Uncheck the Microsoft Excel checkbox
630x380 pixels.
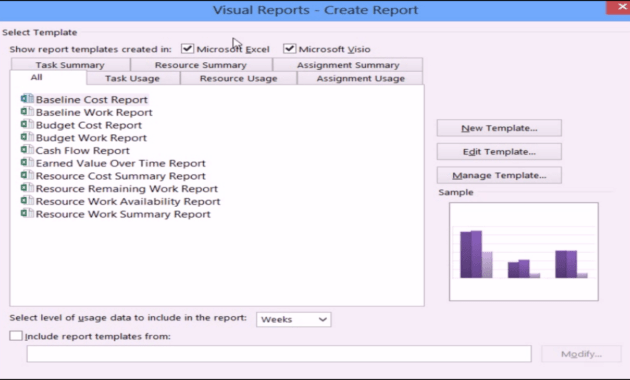pyautogui.click(x=187, y=49)
